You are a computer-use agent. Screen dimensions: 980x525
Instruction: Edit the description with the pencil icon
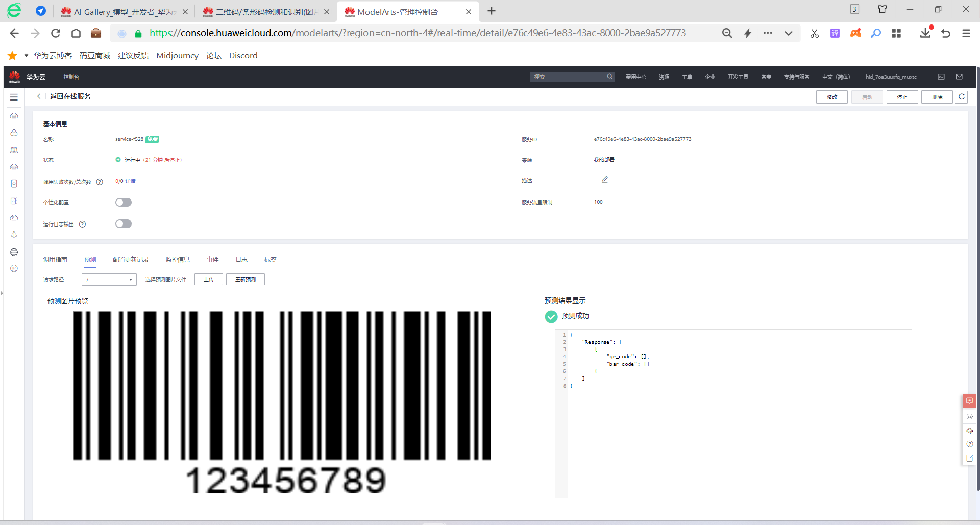pyautogui.click(x=605, y=180)
